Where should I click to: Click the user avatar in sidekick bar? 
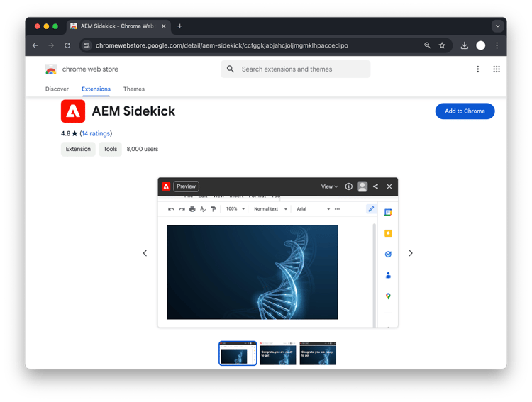coord(362,186)
